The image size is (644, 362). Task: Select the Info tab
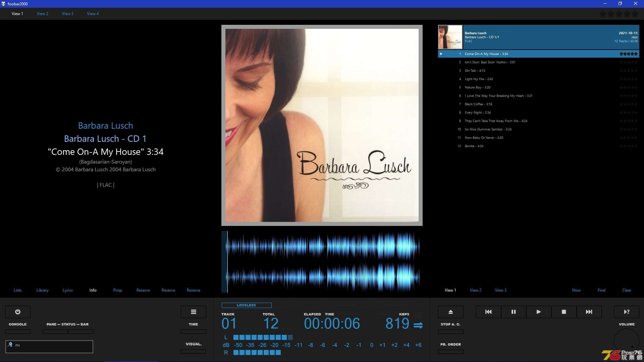pyautogui.click(x=93, y=290)
